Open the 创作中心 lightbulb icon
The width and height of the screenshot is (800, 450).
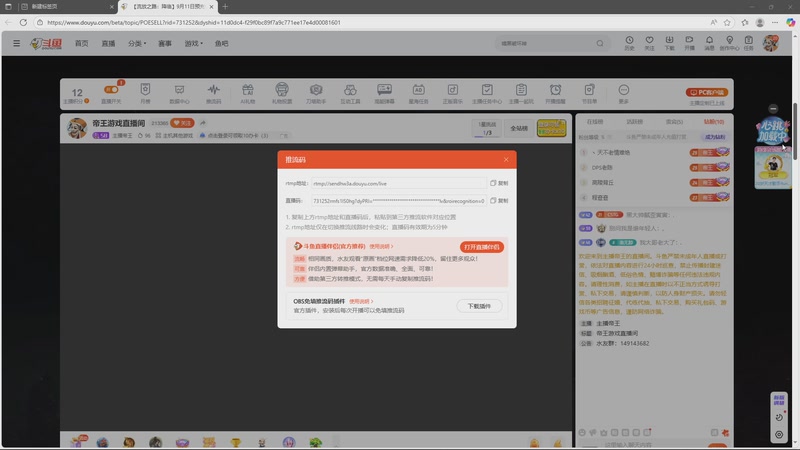729,43
